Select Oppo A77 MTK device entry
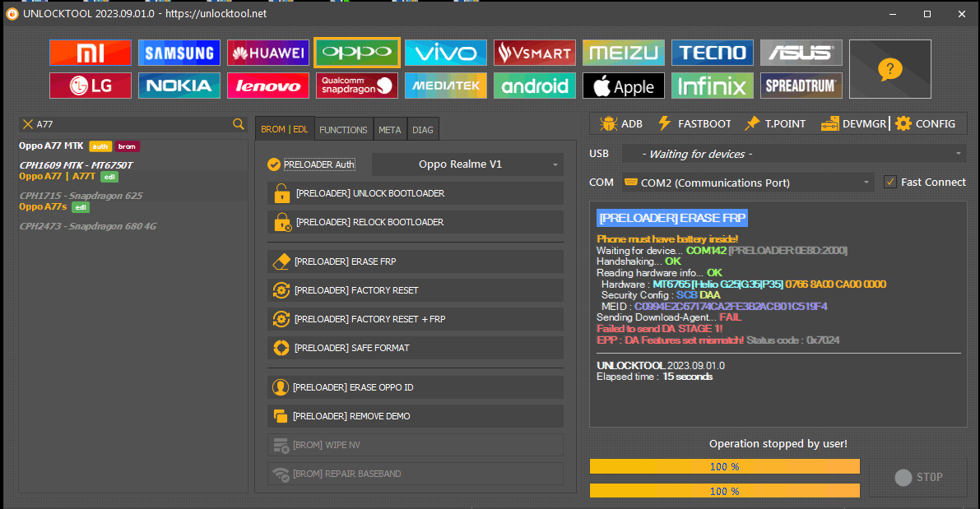Image resolution: width=980 pixels, height=509 pixels. pyautogui.click(x=79, y=146)
